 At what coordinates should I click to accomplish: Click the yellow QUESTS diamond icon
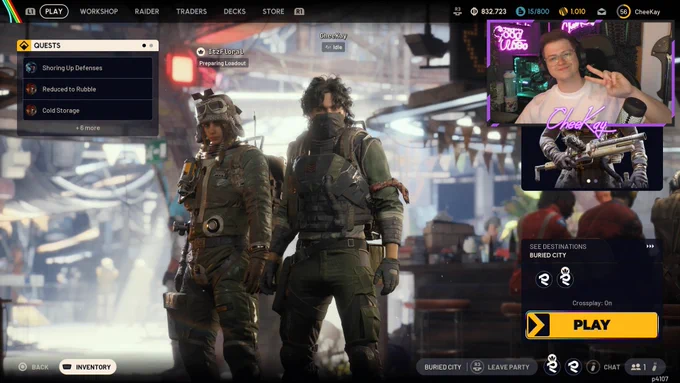pos(24,46)
